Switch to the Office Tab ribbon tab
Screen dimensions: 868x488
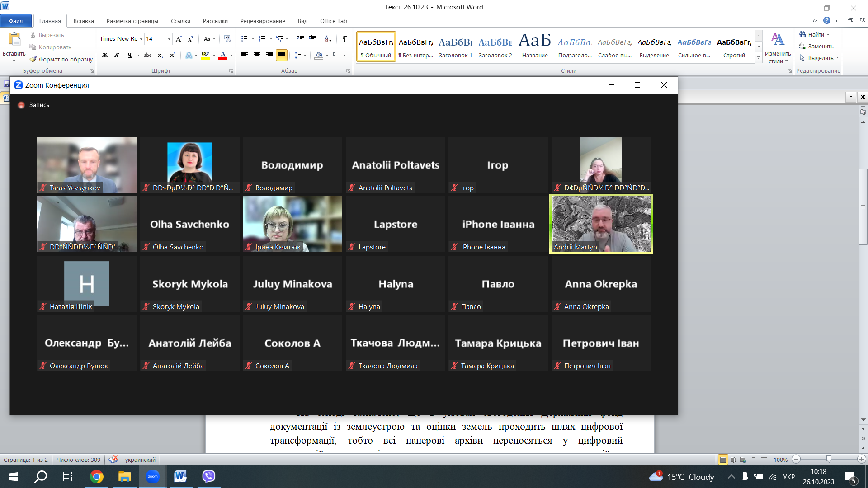(x=333, y=21)
